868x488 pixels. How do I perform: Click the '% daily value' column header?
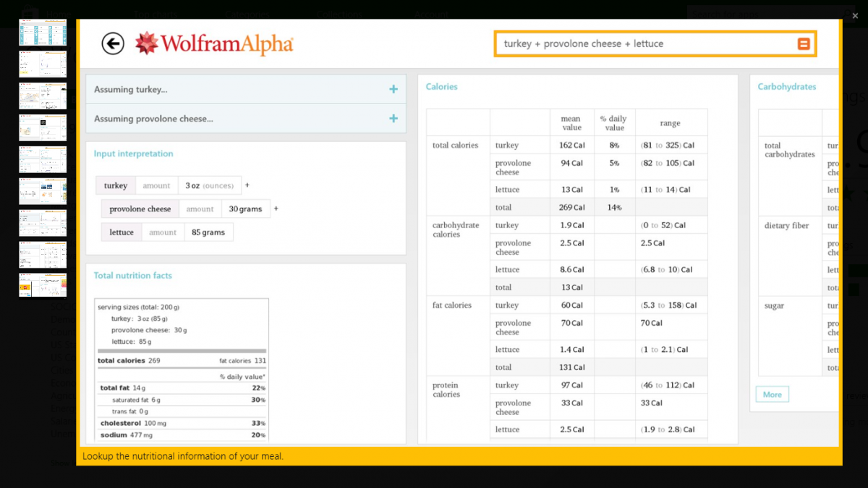coord(615,123)
